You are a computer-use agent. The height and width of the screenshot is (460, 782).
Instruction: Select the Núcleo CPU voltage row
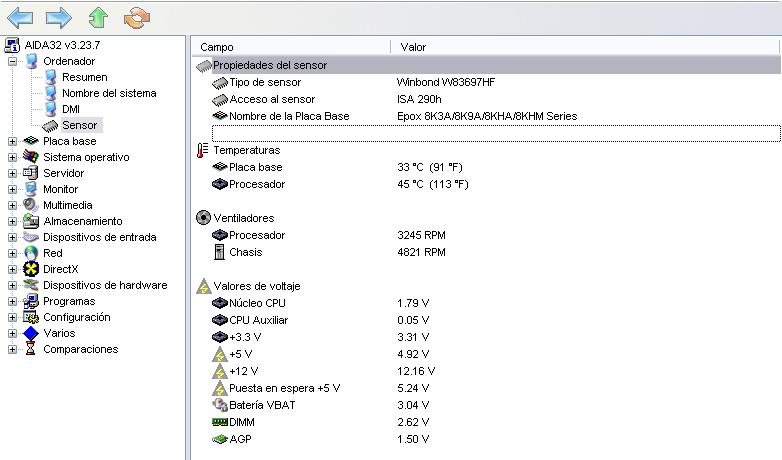click(486, 303)
